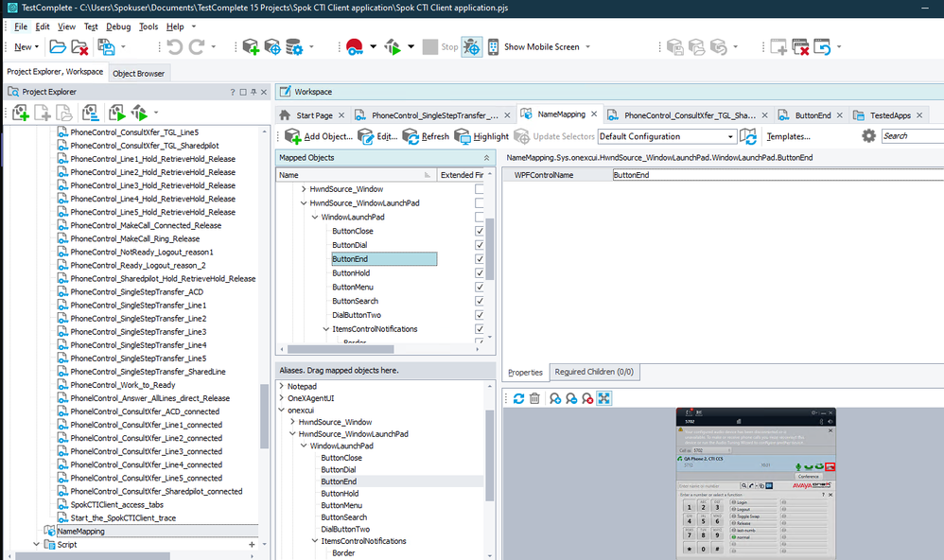Screen dimensions: 944x560
Task: Click the Show Mobile Screen phone icon
Action: (x=493, y=46)
